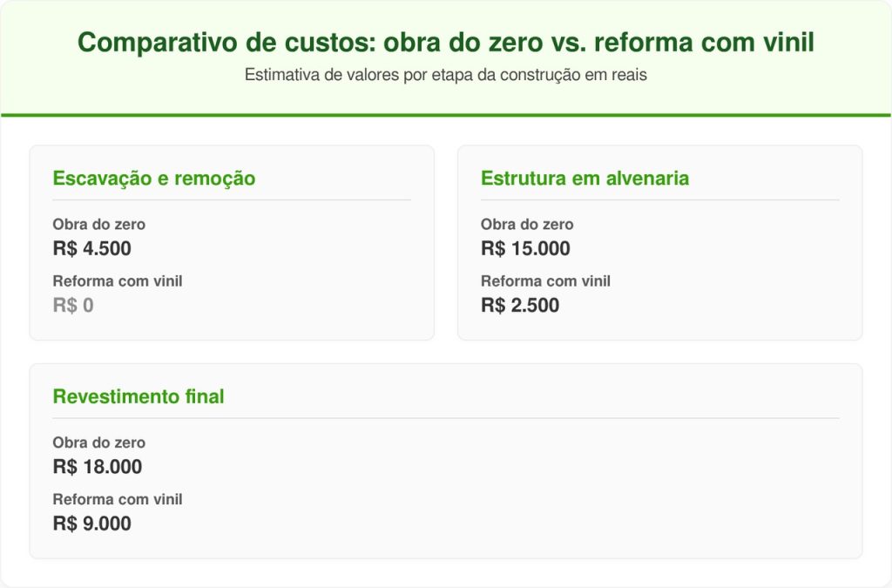Click 'Reforma com vinil' label under Escavação
This screenshot has width=892, height=588.
click(117, 281)
